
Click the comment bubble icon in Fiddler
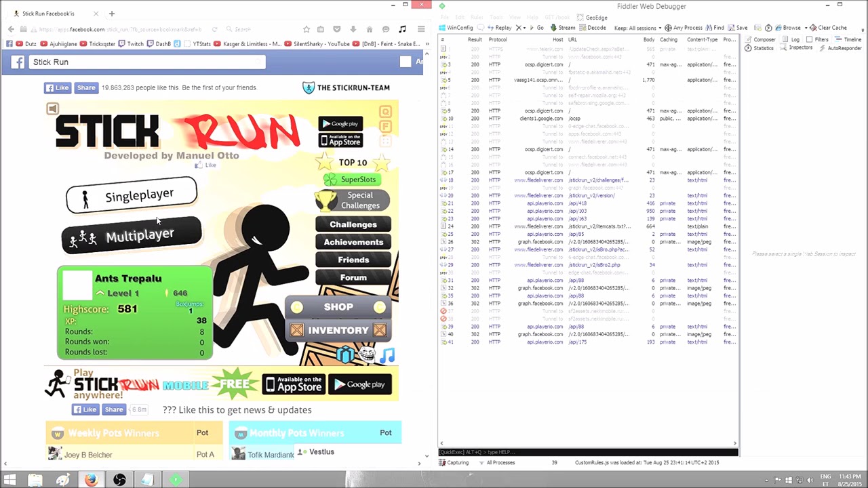[481, 28]
